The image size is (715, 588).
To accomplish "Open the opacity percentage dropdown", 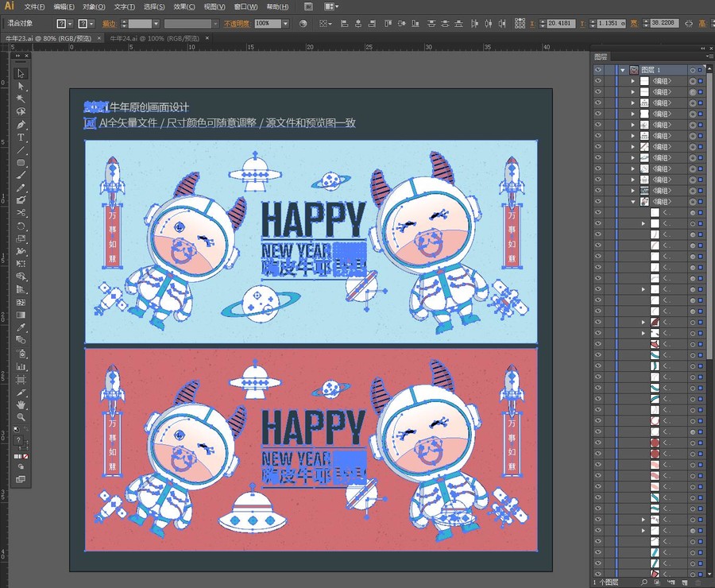I will [285, 23].
